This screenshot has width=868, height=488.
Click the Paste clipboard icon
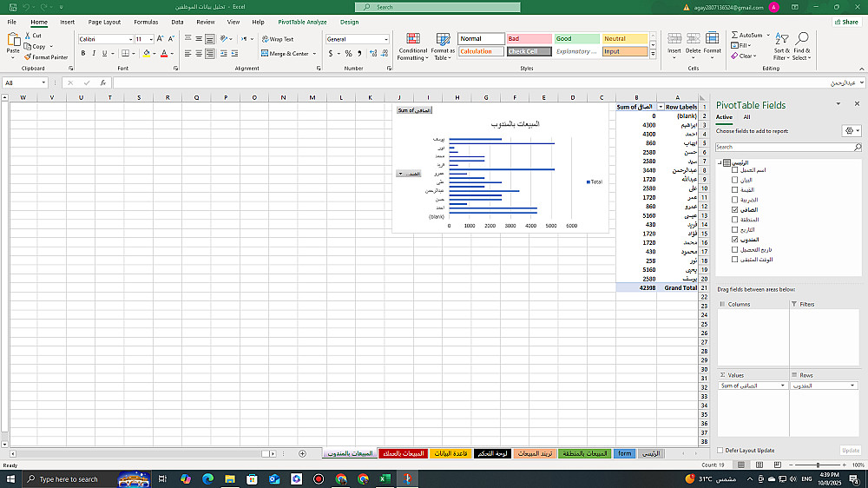pos(13,40)
